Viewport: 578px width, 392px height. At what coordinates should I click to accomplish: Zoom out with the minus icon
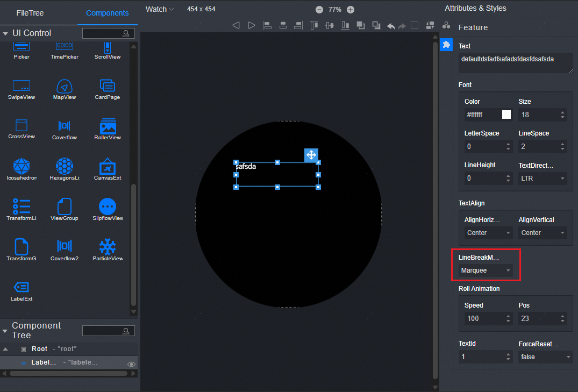319,10
